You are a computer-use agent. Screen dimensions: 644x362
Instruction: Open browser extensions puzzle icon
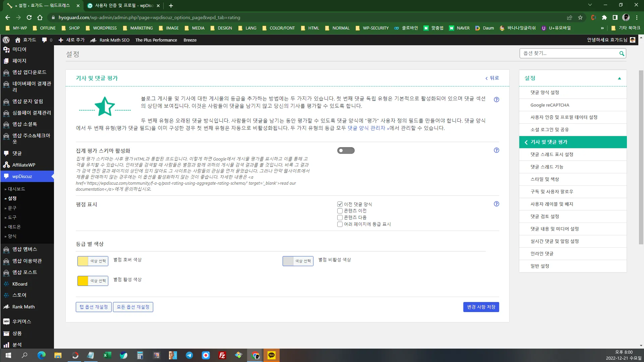coord(604,17)
